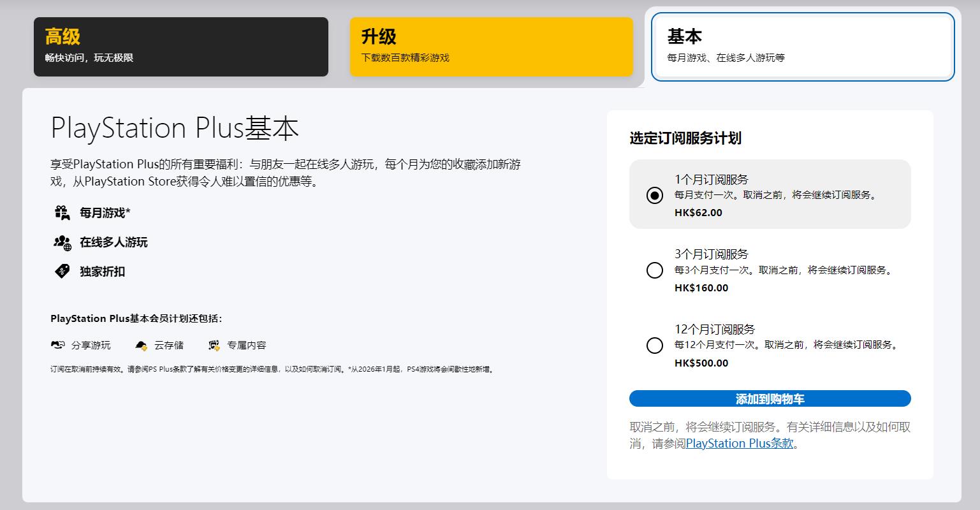Click the HK$160.00 price label
The height and width of the screenshot is (510, 980).
(x=701, y=288)
